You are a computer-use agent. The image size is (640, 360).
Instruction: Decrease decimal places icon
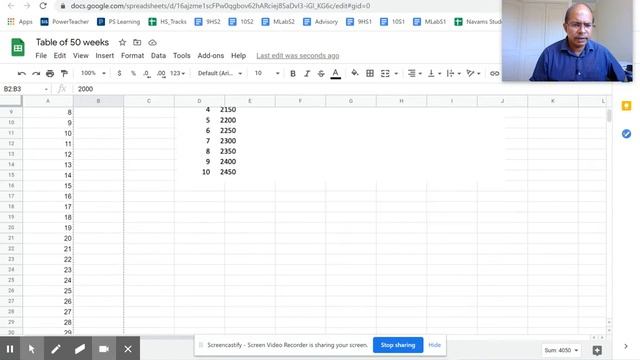tap(147, 73)
